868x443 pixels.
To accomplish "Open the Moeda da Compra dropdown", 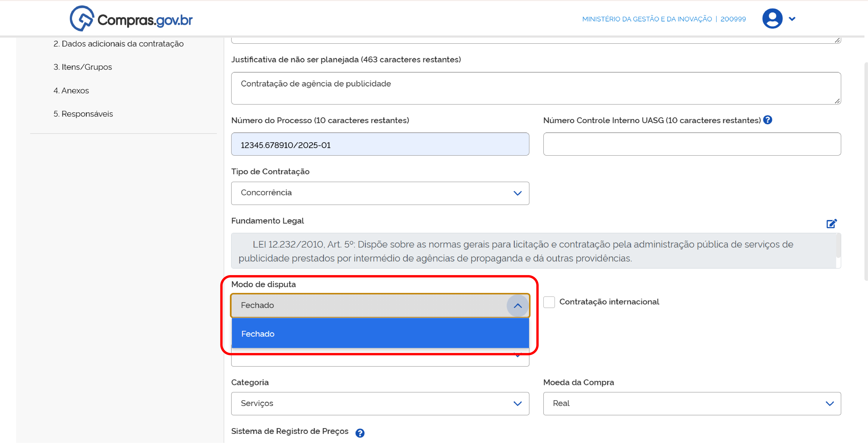I will 692,403.
